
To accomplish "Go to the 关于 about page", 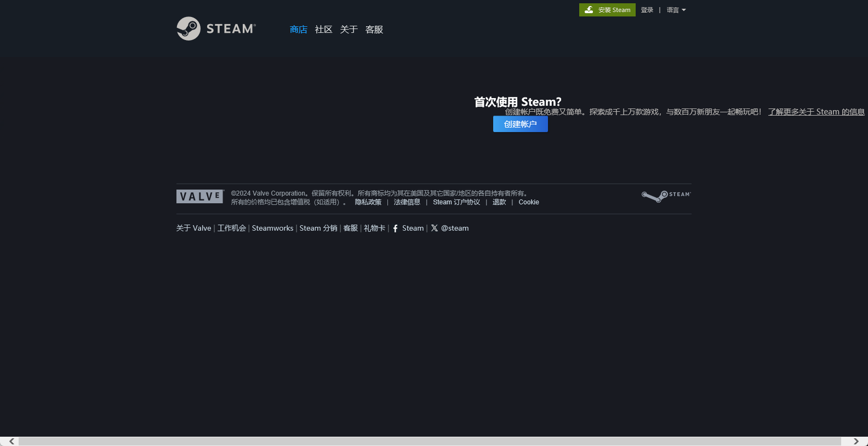I will [349, 30].
